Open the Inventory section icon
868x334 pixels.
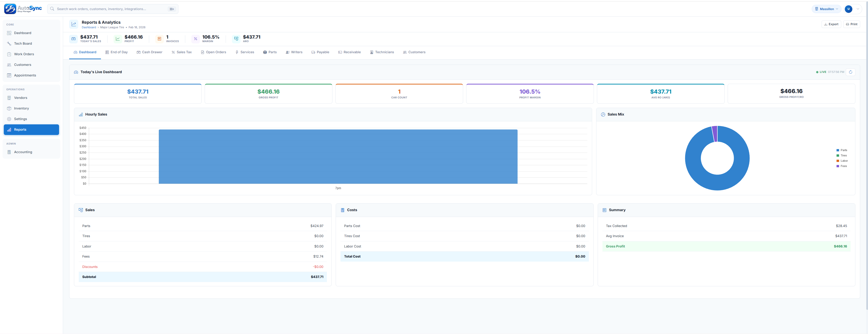point(9,108)
